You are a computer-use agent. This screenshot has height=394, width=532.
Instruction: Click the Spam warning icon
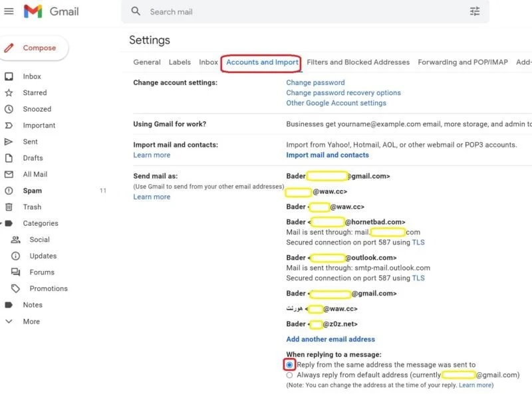[x=9, y=191]
